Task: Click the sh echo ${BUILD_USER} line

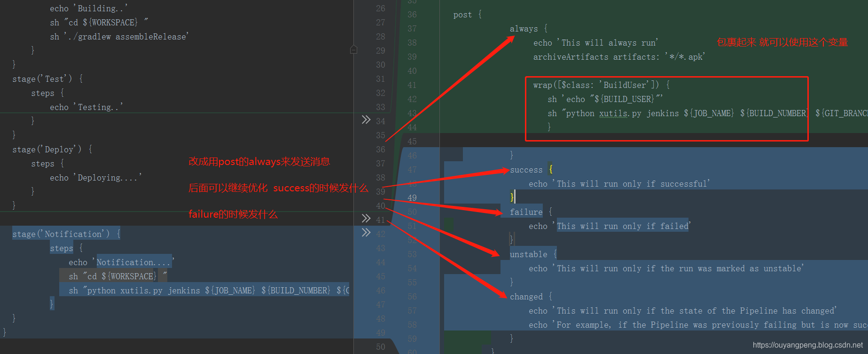Action: (x=605, y=99)
